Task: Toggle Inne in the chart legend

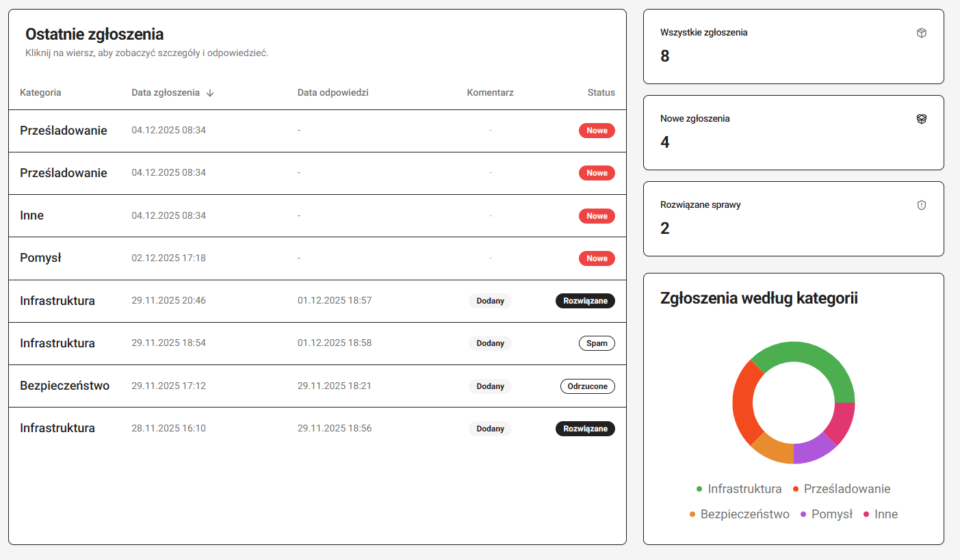Action: (881, 514)
